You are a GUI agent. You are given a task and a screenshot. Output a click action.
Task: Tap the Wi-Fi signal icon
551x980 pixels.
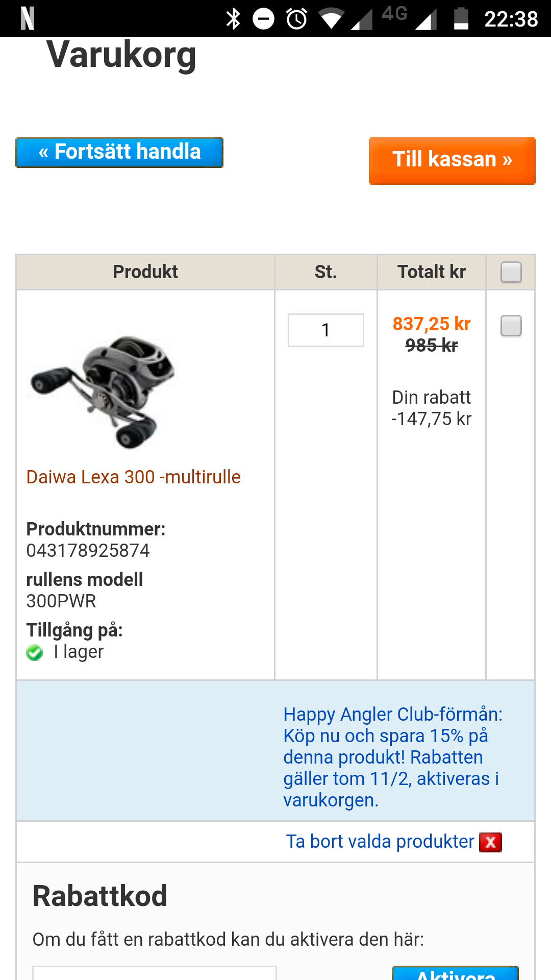[331, 19]
